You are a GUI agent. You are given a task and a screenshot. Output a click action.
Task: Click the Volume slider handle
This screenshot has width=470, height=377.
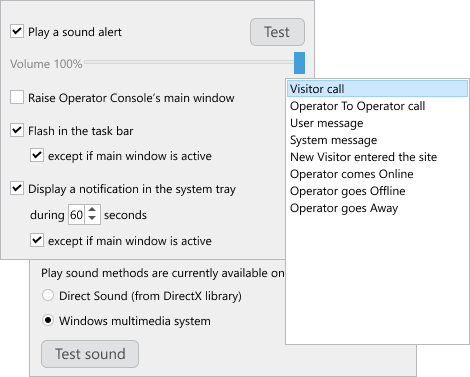pyautogui.click(x=299, y=63)
